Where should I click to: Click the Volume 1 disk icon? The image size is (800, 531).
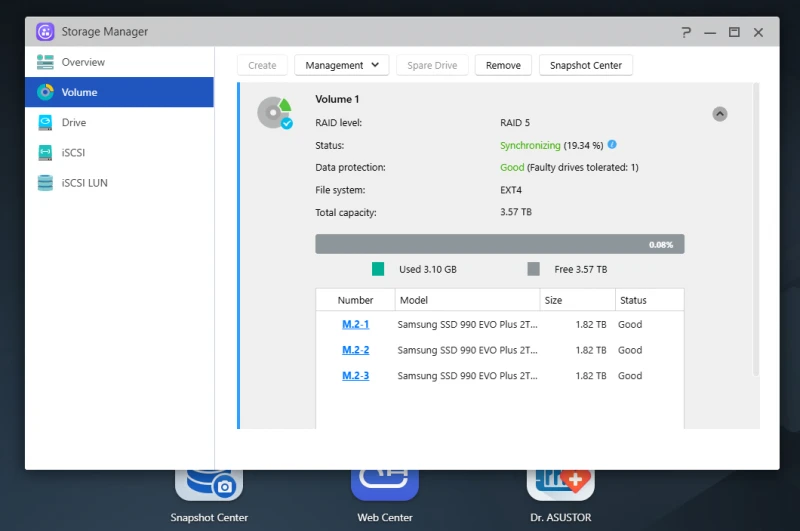tap(274, 113)
